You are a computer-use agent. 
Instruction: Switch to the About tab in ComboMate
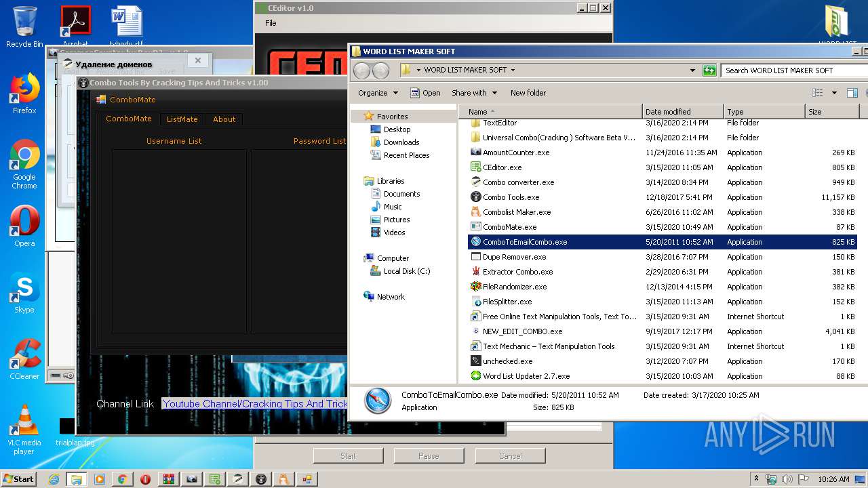(x=224, y=119)
